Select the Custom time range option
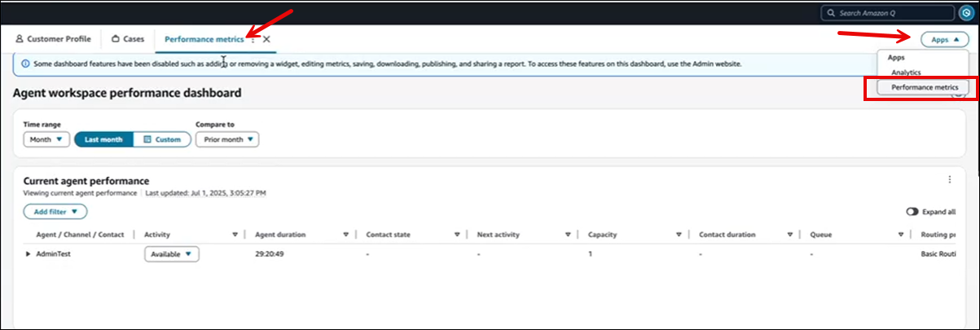The image size is (980, 330). tap(161, 139)
